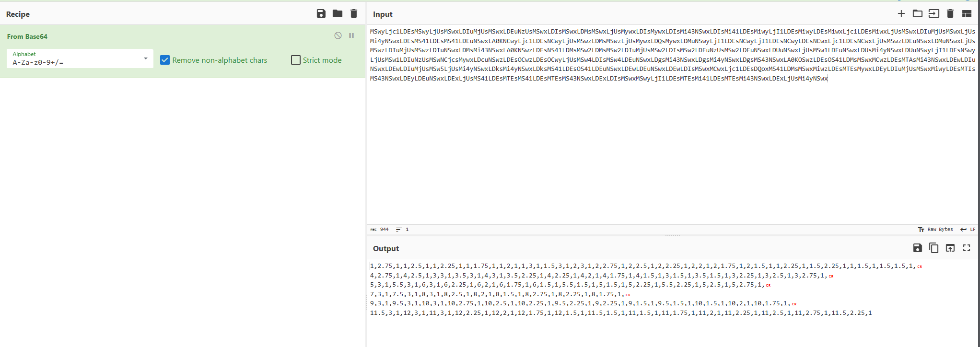Reset the input/output pane layout

[967, 14]
